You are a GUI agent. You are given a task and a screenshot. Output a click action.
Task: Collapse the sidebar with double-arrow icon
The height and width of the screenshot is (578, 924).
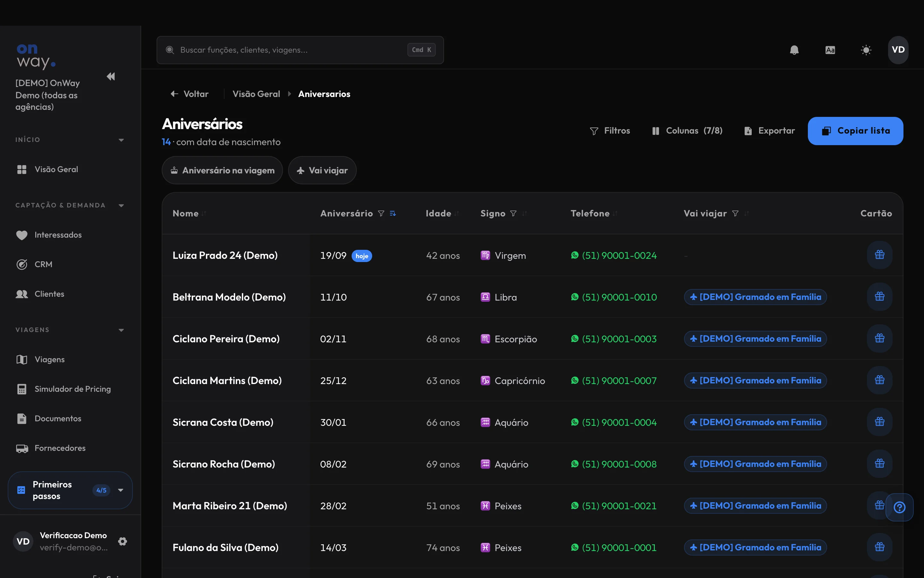[x=111, y=76]
